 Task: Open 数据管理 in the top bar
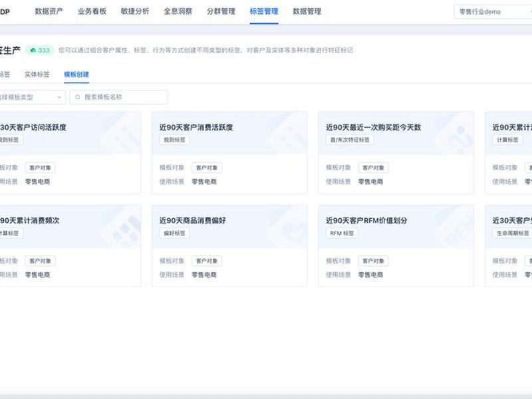point(307,11)
